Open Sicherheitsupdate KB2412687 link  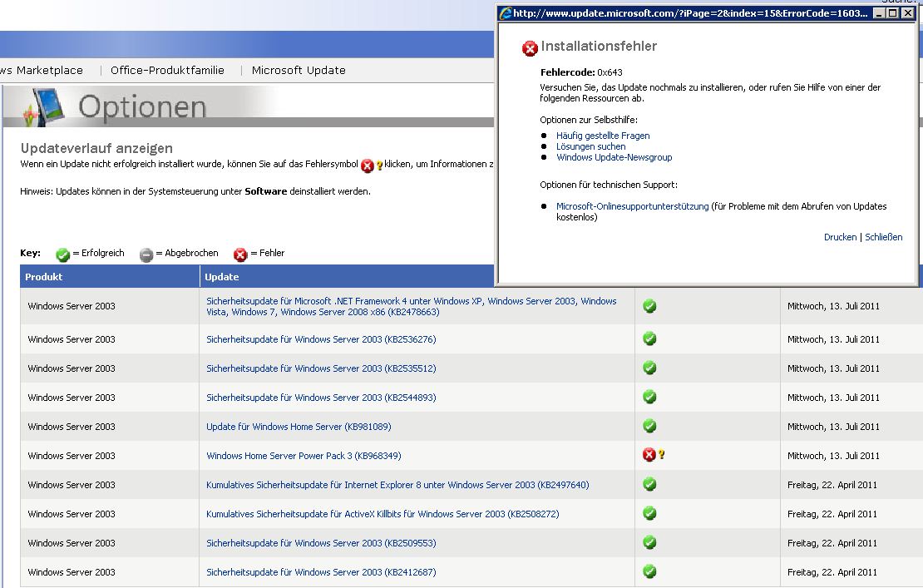[321, 572]
